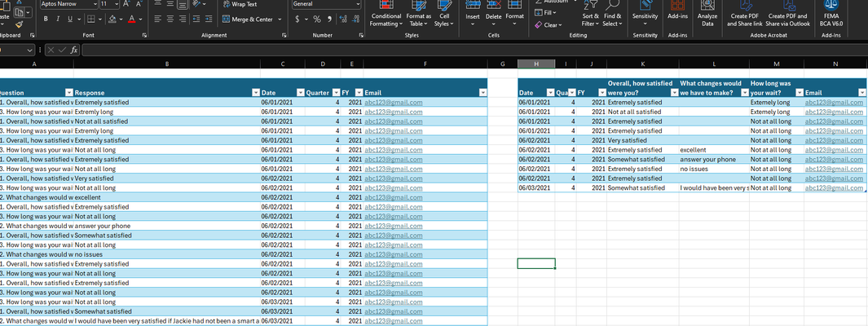
Task: Open Analyze Data
Action: [707, 12]
